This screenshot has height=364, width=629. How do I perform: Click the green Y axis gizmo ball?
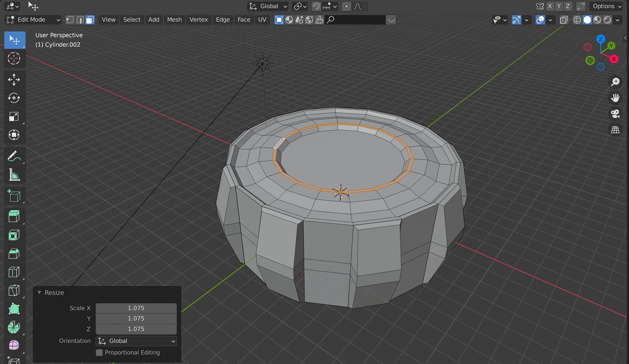click(611, 46)
